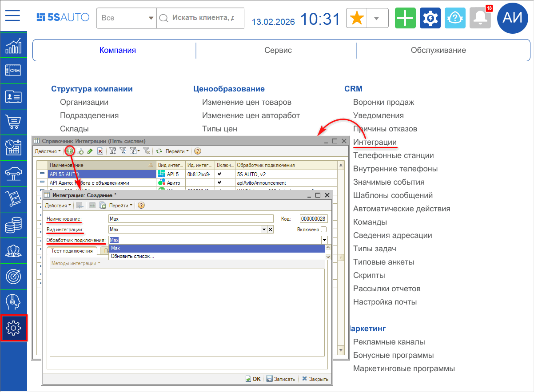Open the notifications bell with 13 alerts

click(480, 18)
